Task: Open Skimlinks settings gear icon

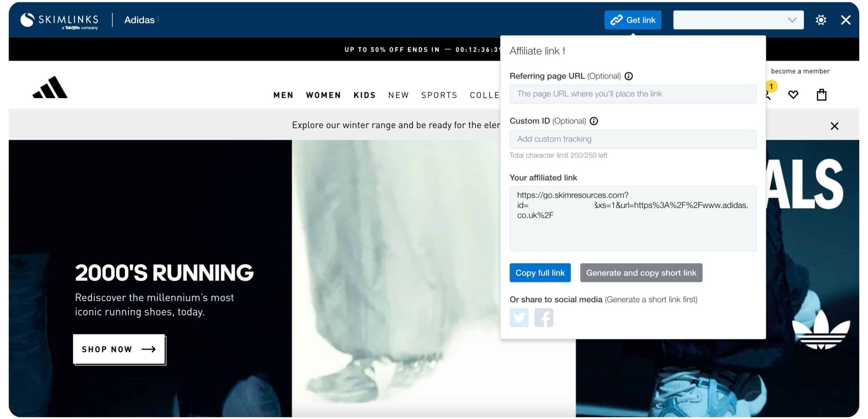Action: click(821, 20)
